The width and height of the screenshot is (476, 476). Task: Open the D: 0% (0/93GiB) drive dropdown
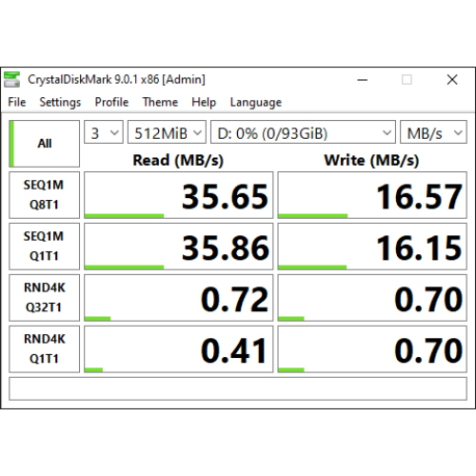click(303, 132)
